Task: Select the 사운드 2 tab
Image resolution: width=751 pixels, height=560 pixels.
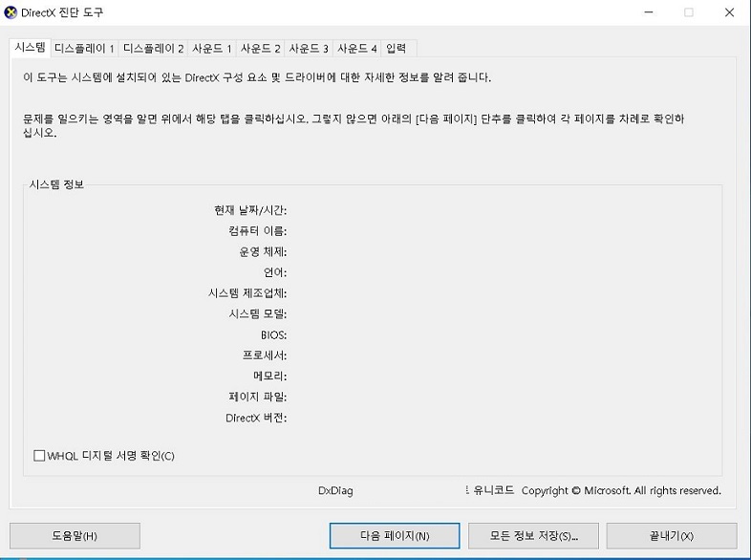Action: 261,49
